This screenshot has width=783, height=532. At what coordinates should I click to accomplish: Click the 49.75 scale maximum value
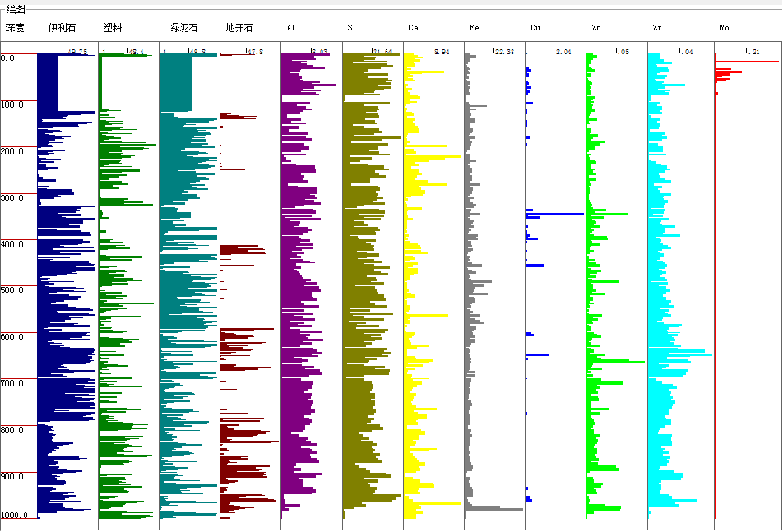click(x=77, y=52)
